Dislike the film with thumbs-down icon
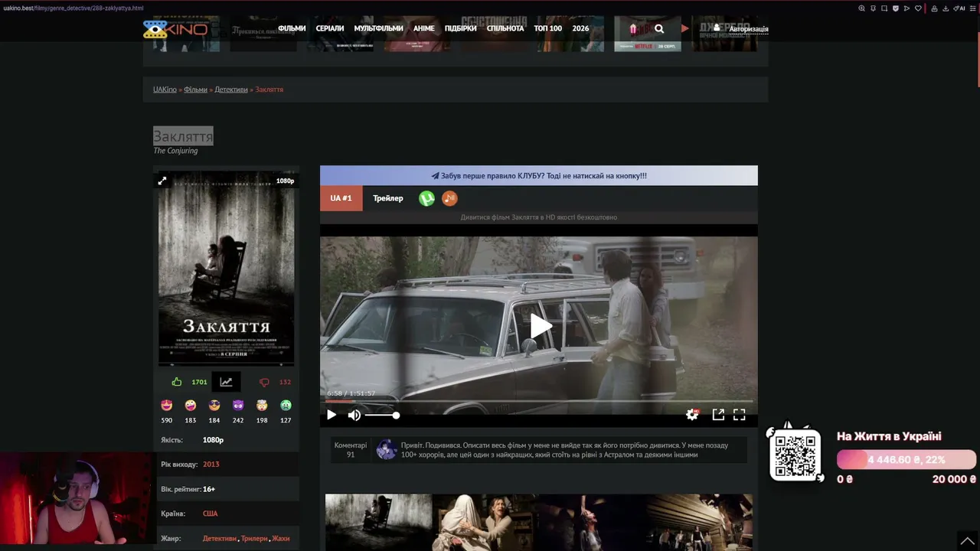This screenshot has width=980, height=551. point(264,382)
